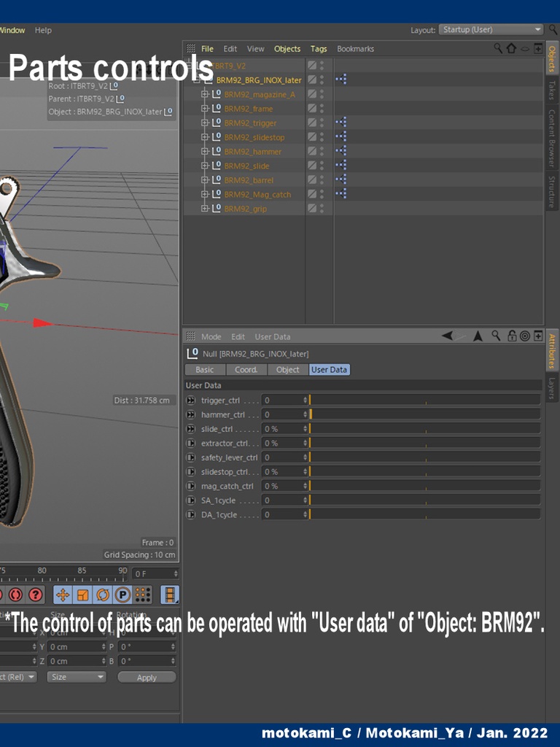
Task: Toggle layer checkbox of BRM92_frame
Action: (x=312, y=108)
